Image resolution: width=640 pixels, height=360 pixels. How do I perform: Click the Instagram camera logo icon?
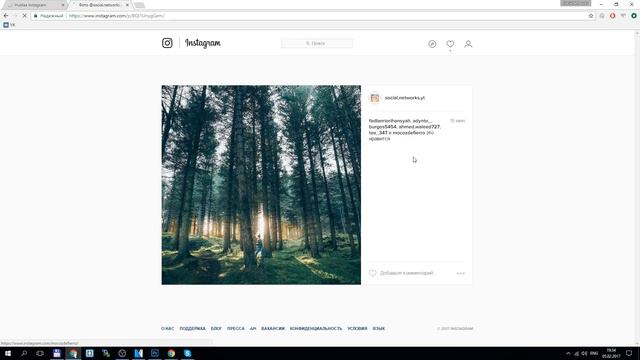[167, 43]
